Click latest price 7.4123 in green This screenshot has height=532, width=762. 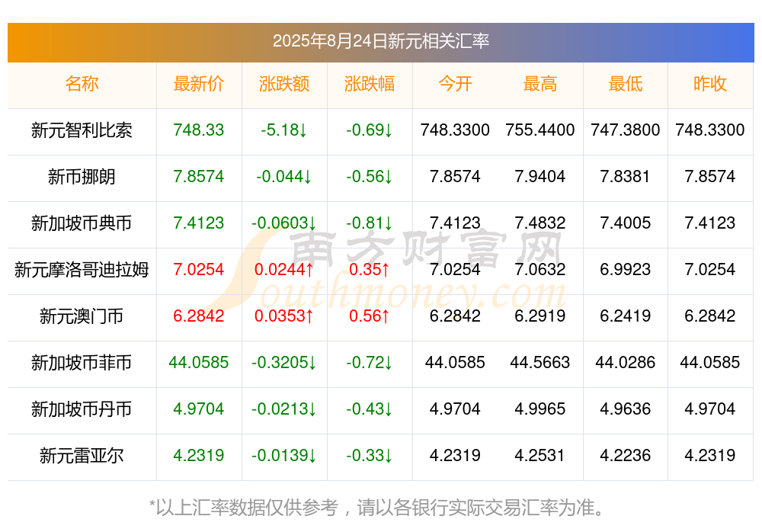pos(199,223)
